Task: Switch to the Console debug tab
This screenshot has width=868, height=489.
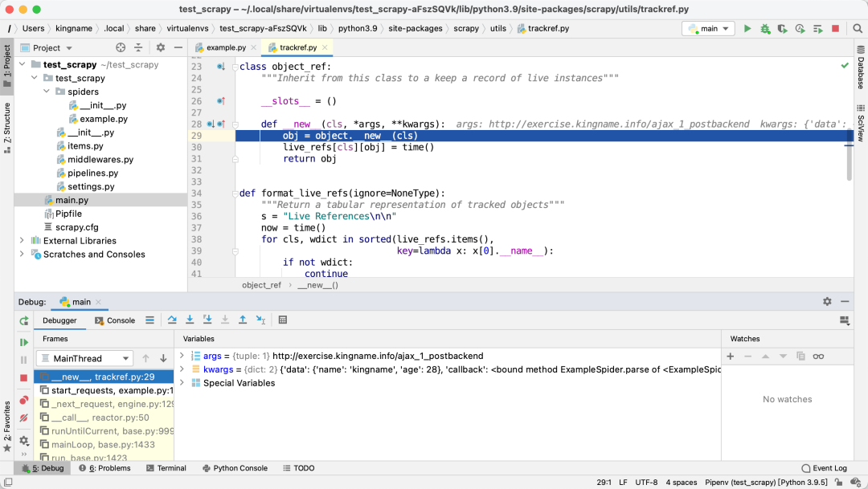Action: pyautogui.click(x=115, y=320)
